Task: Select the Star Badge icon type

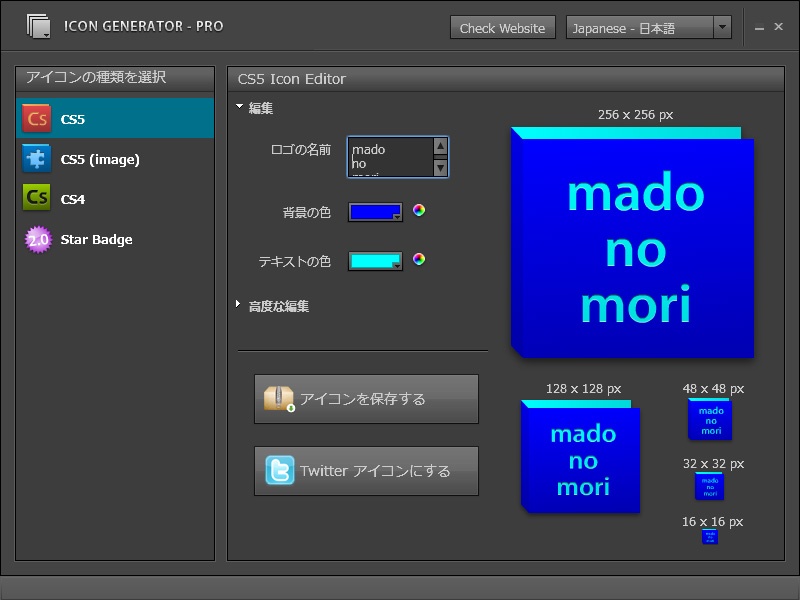Action: [114, 239]
